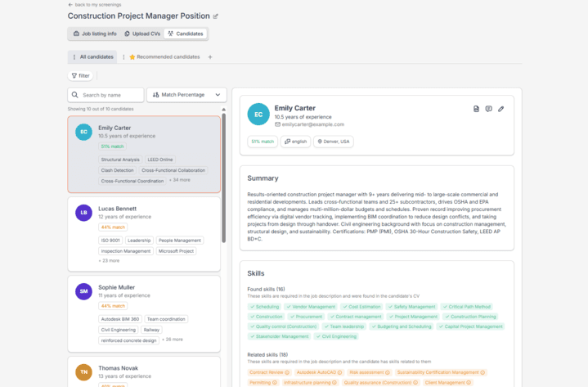The height and width of the screenshot is (387, 588).
Task: Show info for Sustainability Certification Management
Action: pos(483,373)
